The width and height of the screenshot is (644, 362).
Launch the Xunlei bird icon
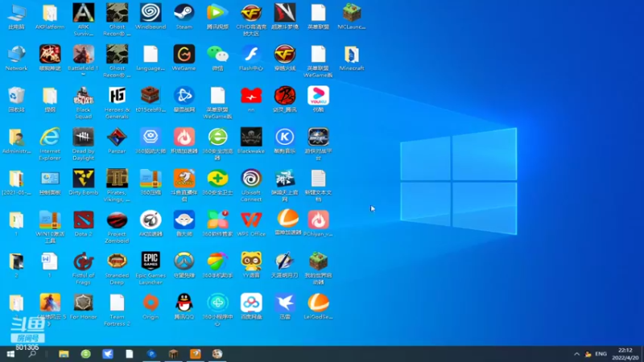tap(285, 306)
